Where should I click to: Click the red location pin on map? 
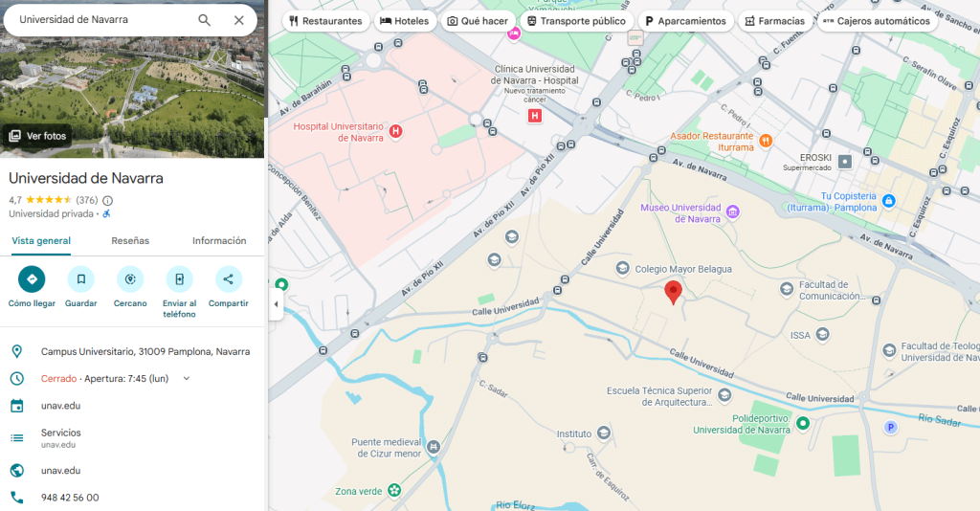673,292
